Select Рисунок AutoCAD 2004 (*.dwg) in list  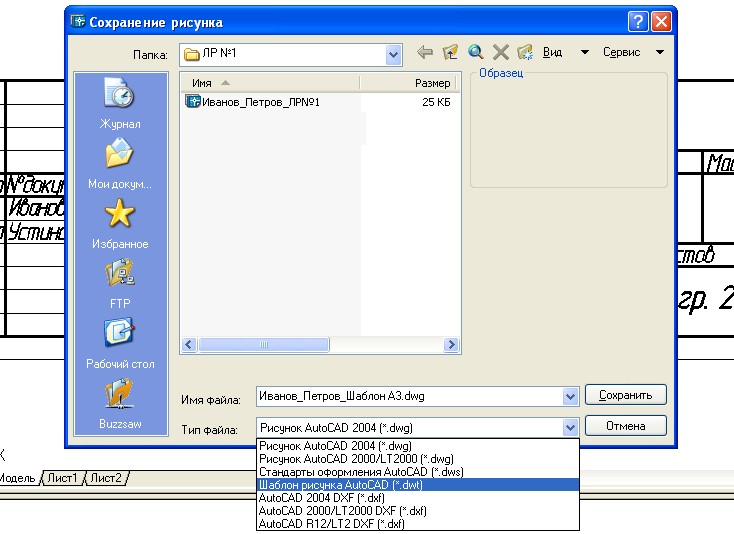tap(418, 446)
